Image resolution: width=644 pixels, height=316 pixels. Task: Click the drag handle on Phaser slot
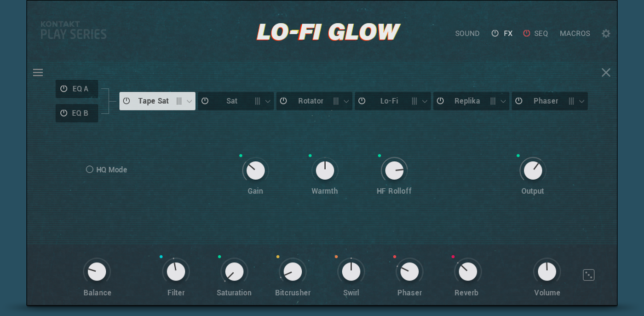[571, 101]
